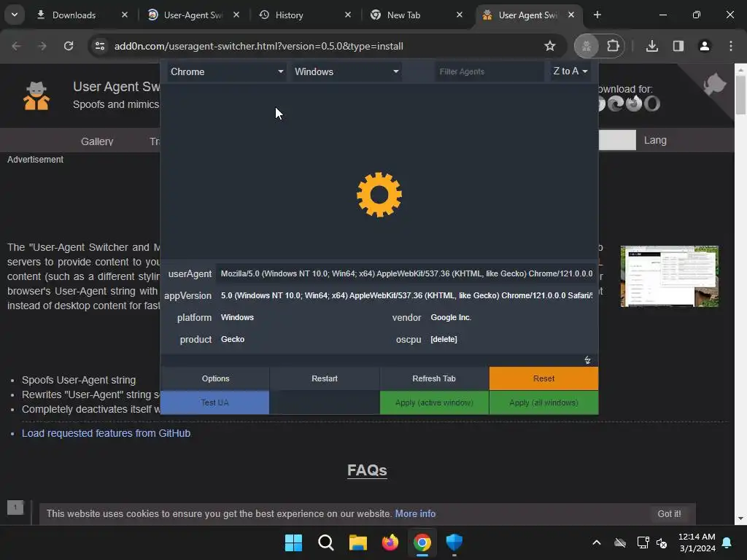
Task: Open the Z to A sort dropdown
Action: 570,71
